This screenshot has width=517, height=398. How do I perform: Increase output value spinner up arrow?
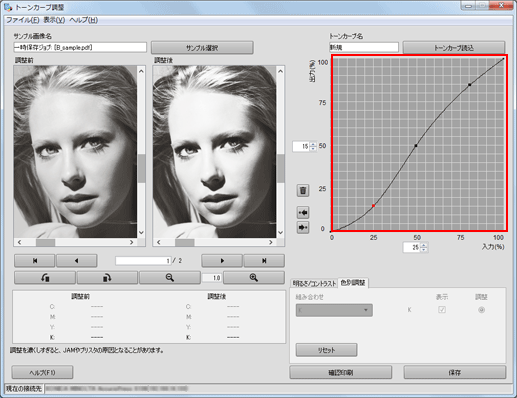[313, 144]
